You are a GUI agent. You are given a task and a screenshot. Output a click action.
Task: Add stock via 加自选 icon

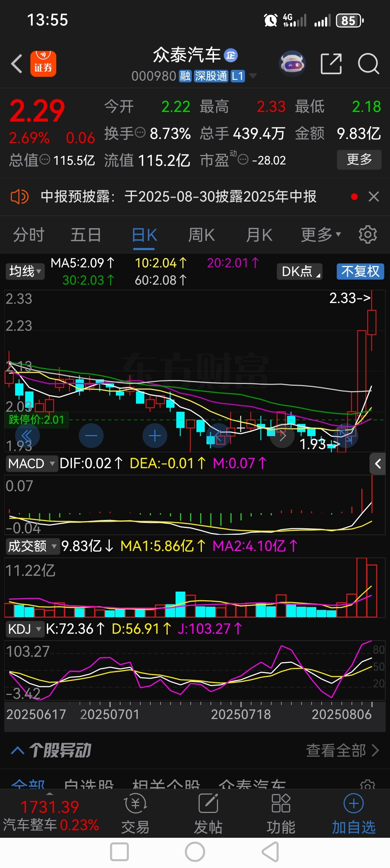pyautogui.click(x=354, y=814)
